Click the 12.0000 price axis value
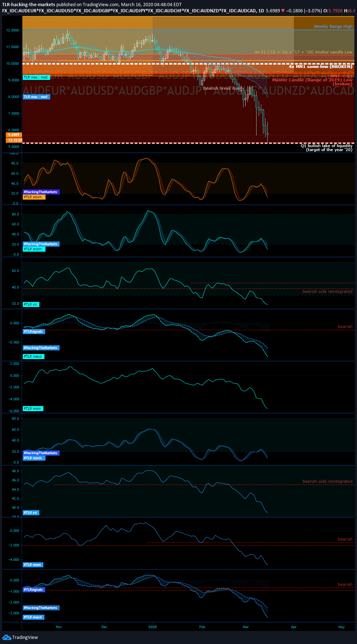Screen dimensions: 357x644 point(13,30)
